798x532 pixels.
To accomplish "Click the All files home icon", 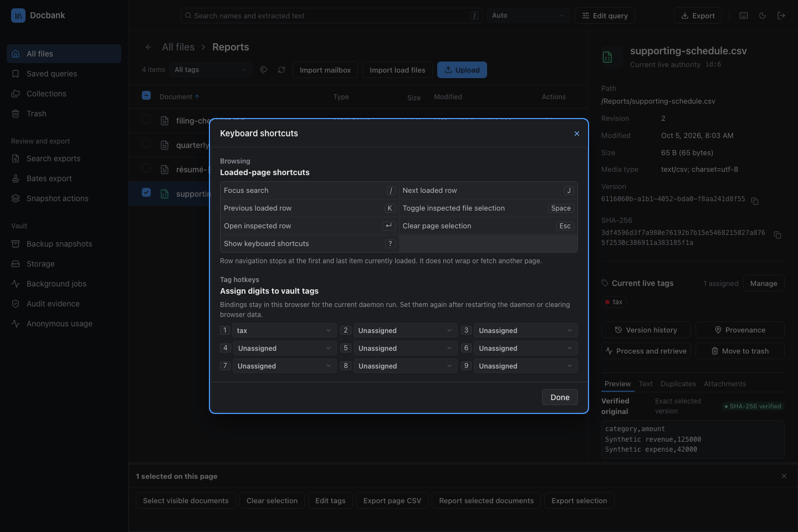I will pos(16,54).
